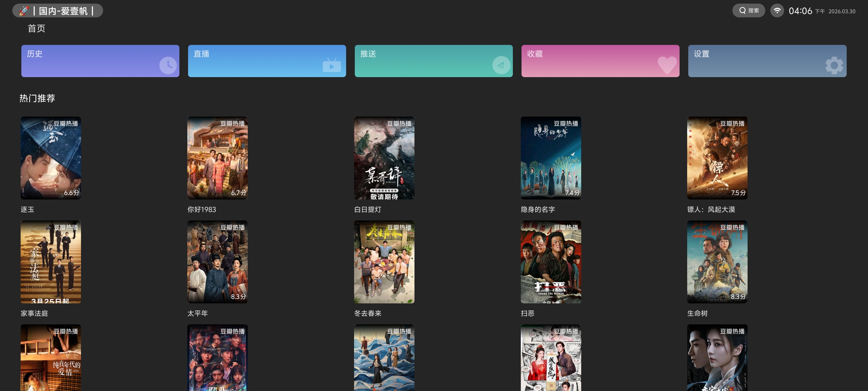Open the 白日提灯 drama card
Screen dimensions: 868x391
[x=384, y=158]
